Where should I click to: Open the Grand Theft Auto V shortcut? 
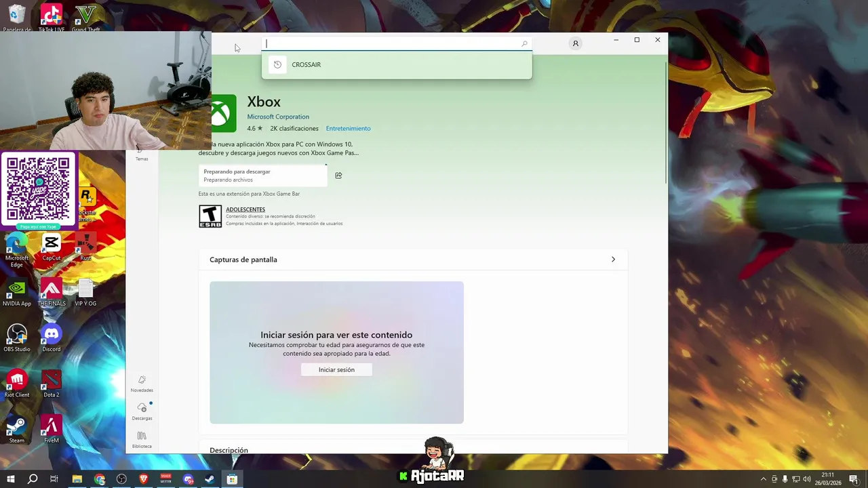85,18
